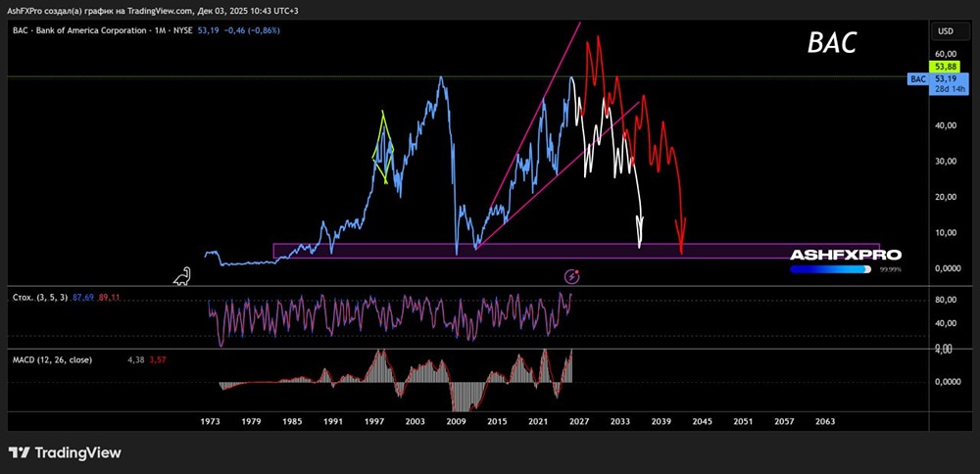This screenshot has height=474, width=980.
Task: Click the 2027 year on time axis
Action: 578,421
